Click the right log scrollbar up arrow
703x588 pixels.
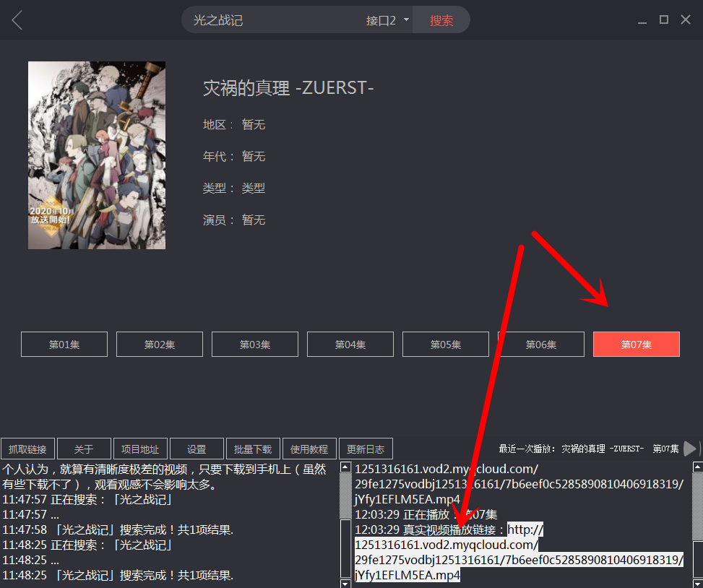(698, 467)
